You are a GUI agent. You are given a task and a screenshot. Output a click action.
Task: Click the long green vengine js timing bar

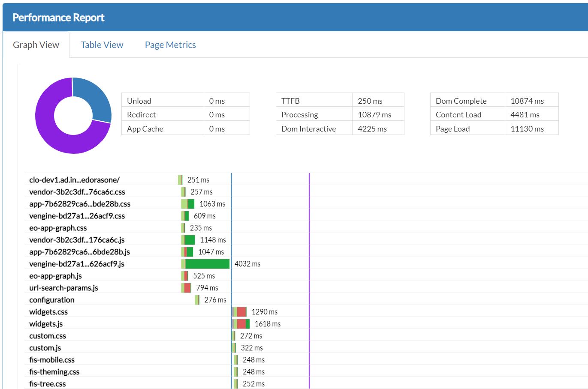point(207,264)
